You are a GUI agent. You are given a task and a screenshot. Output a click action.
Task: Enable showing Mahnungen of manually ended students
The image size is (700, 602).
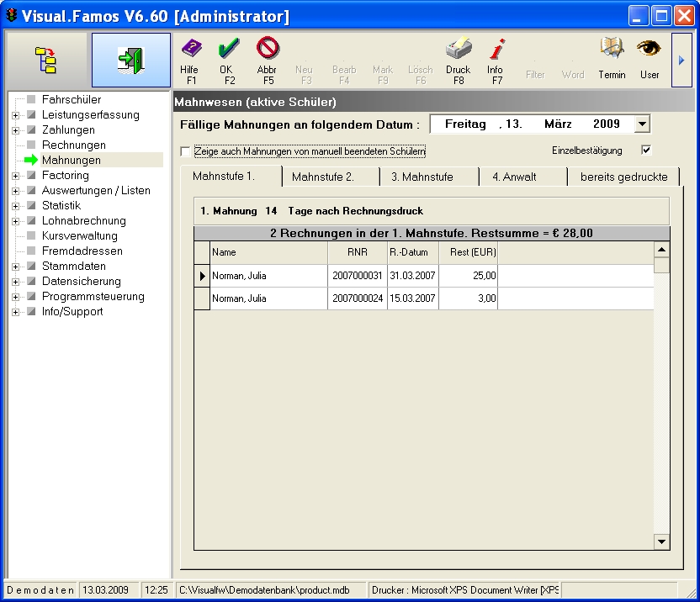point(186,151)
